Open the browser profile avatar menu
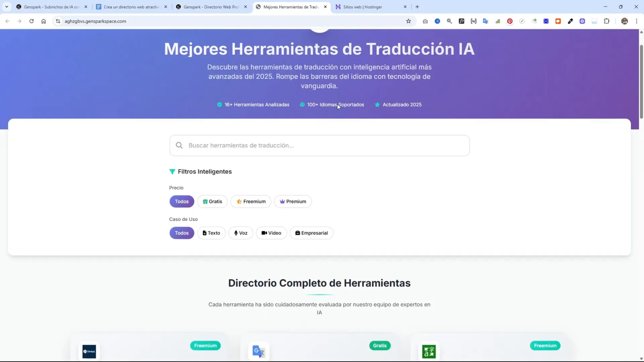 tap(625, 21)
